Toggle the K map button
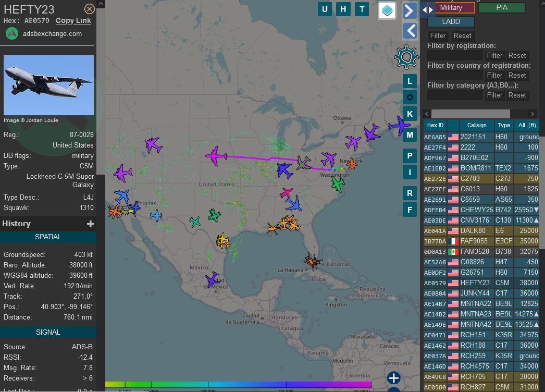 [410, 114]
